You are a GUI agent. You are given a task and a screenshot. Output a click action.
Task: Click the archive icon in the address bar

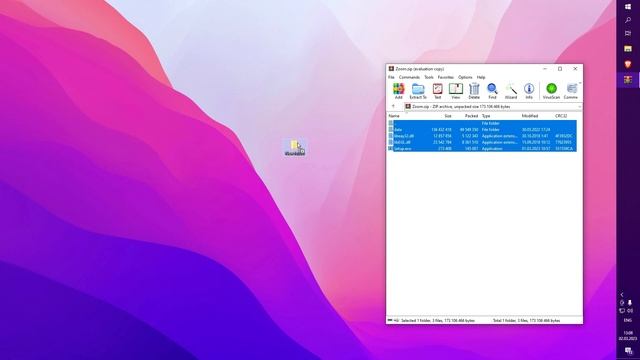point(408,107)
